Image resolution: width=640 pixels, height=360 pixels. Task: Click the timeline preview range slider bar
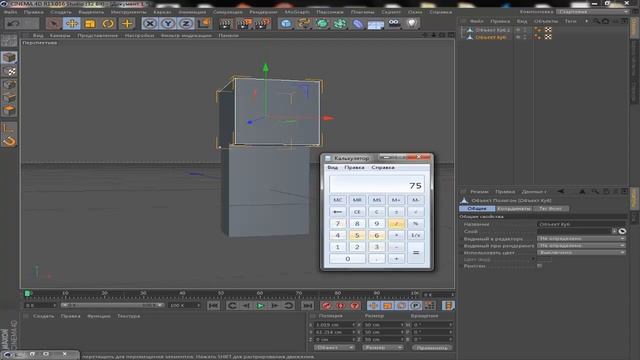pyautogui.click(x=111, y=305)
